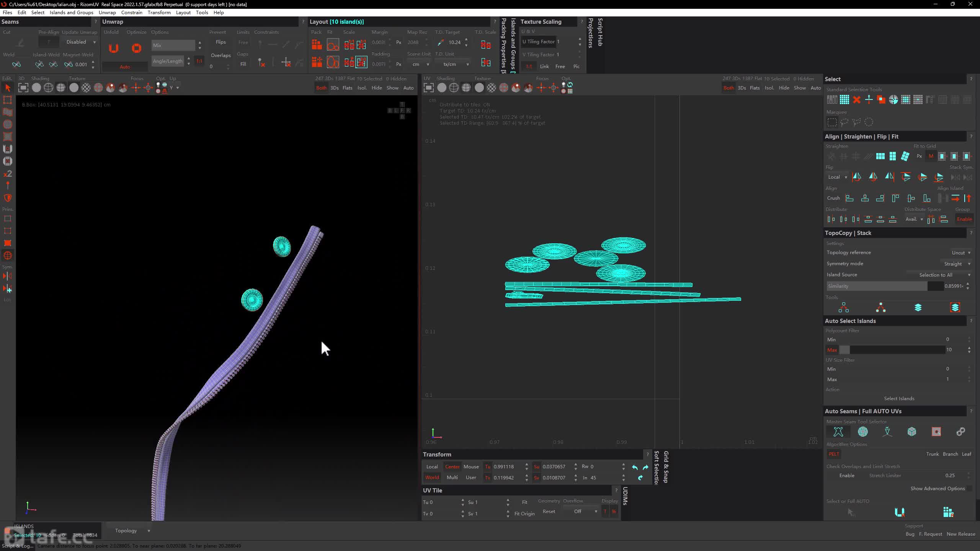Click the Crush align left icon

tap(849, 198)
